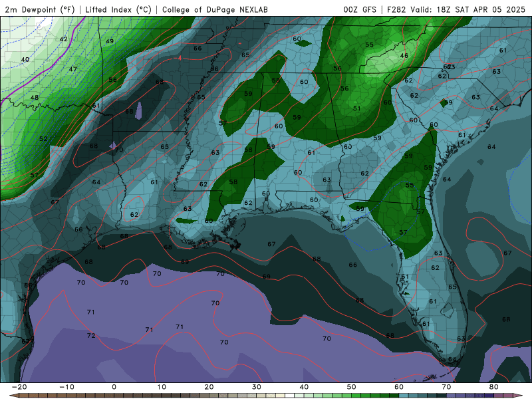Click the "00Z GFS" model run label
This screenshot has width=532, height=399.
click(360, 9)
